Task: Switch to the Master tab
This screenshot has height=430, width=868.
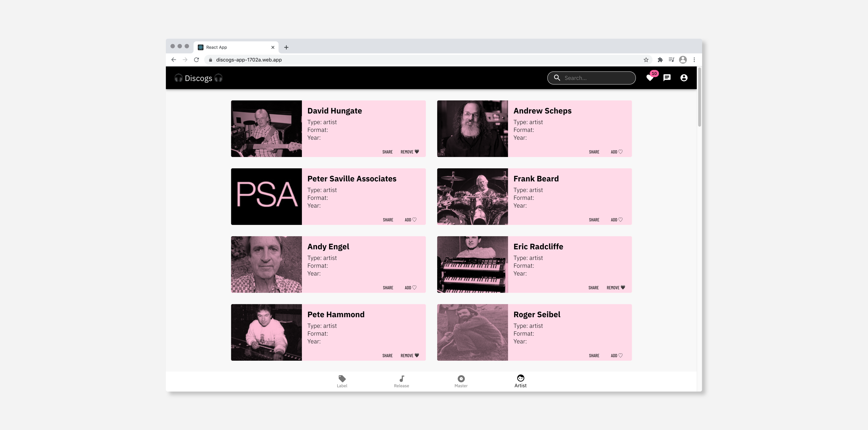Action: 461,381
